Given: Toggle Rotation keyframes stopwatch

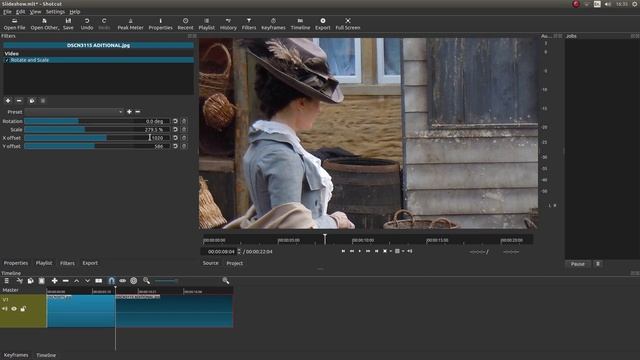Looking at the screenshot, I should tap(184, 121).
